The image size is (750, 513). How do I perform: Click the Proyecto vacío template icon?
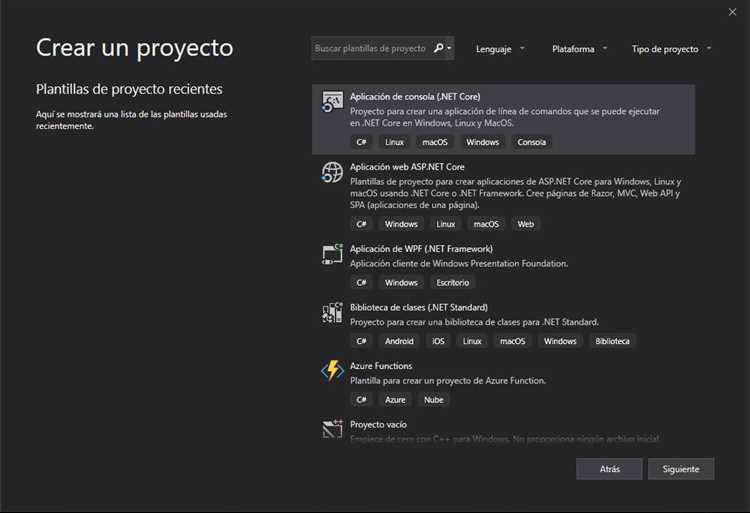click(332, 429)
